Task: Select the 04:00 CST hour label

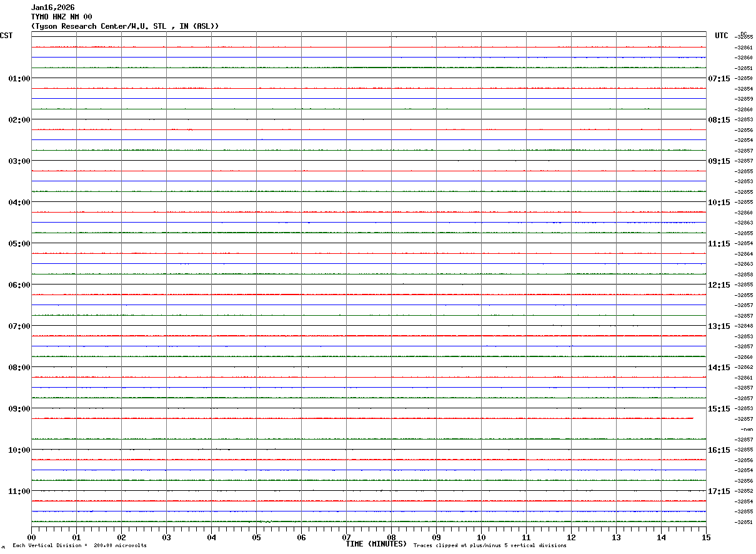Action: click(19, 202)
